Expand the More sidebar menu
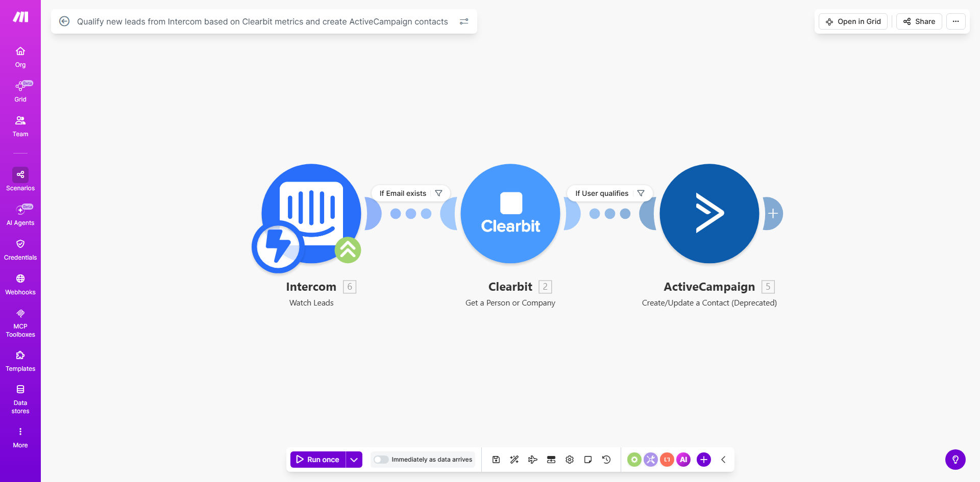 pos(20,438)
